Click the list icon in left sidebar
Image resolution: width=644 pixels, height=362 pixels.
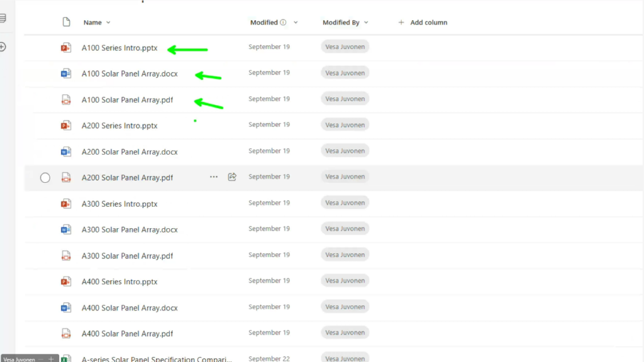click(x=3, y=18)
